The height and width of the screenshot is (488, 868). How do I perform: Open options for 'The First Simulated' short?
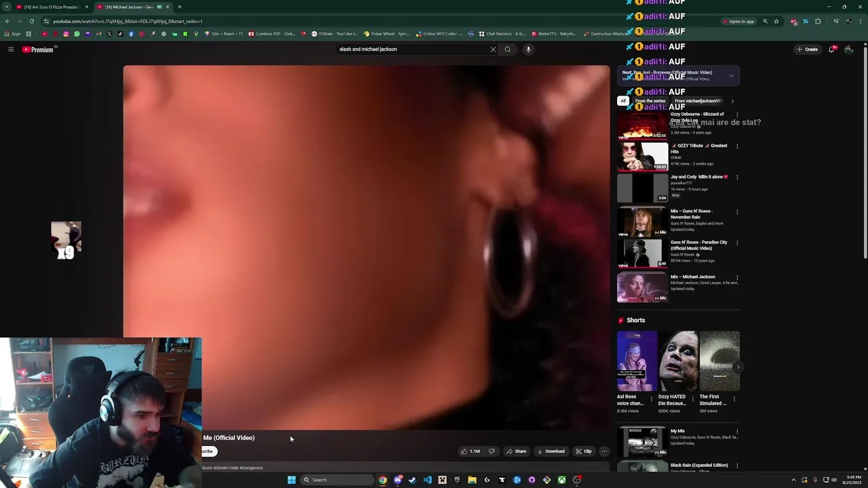(x=734, y=399)
